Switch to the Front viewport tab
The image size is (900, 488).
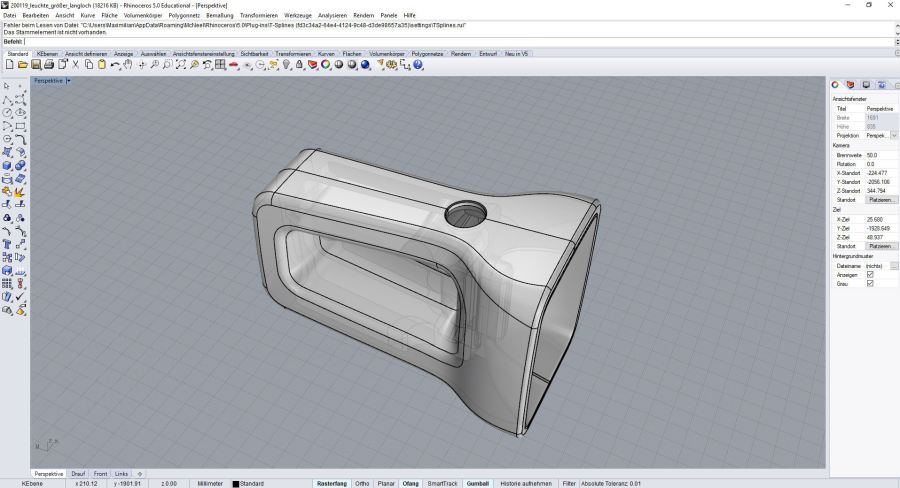(x=101, y=473)
